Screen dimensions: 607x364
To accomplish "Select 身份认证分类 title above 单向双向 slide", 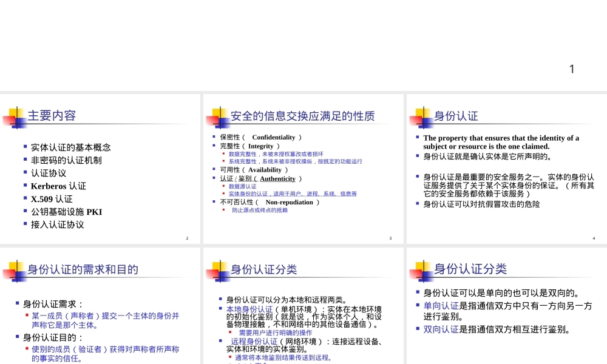I will pyautogui.click(x=470, y=269).
